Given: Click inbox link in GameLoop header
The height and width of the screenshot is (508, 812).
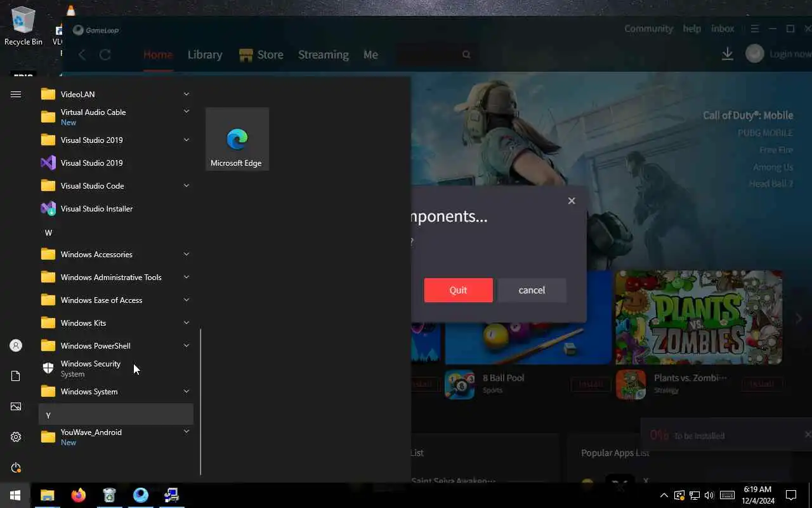Looking at the screenshot, I should point(723,29).
